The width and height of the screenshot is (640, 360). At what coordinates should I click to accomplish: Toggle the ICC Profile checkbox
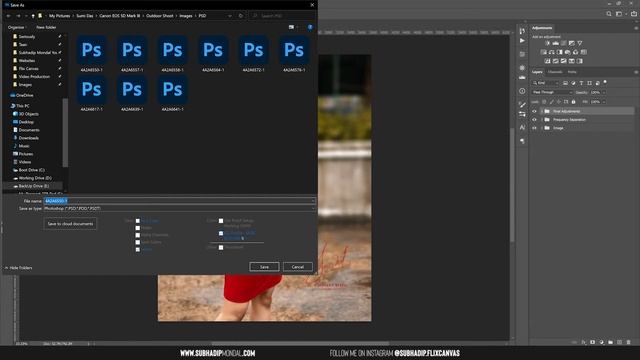click(221, 233)
